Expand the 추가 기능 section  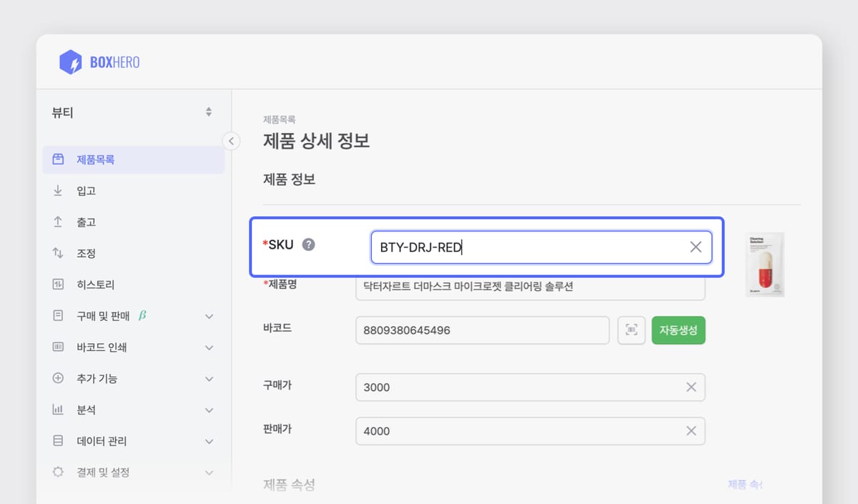209,378
